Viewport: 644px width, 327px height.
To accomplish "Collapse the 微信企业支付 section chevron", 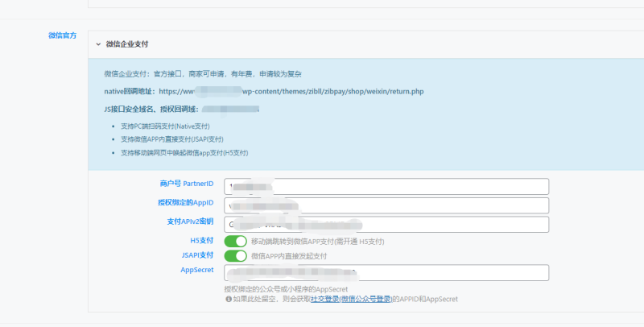I will pos(98,44).
